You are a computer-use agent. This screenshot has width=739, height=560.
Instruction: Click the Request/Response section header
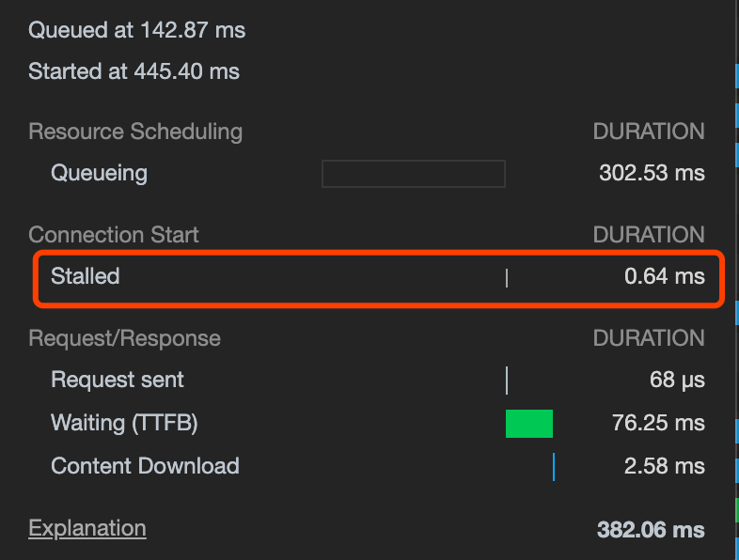pos(124,338)
